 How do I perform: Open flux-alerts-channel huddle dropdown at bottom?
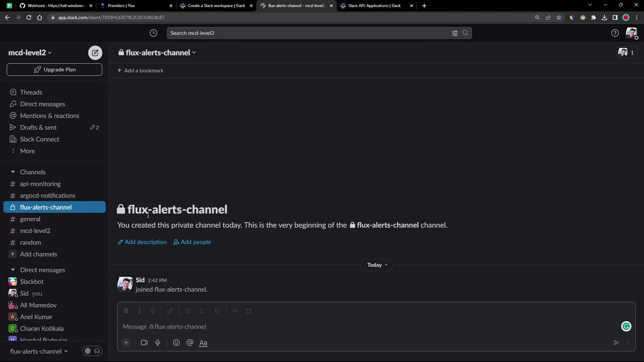coord(39,351)
